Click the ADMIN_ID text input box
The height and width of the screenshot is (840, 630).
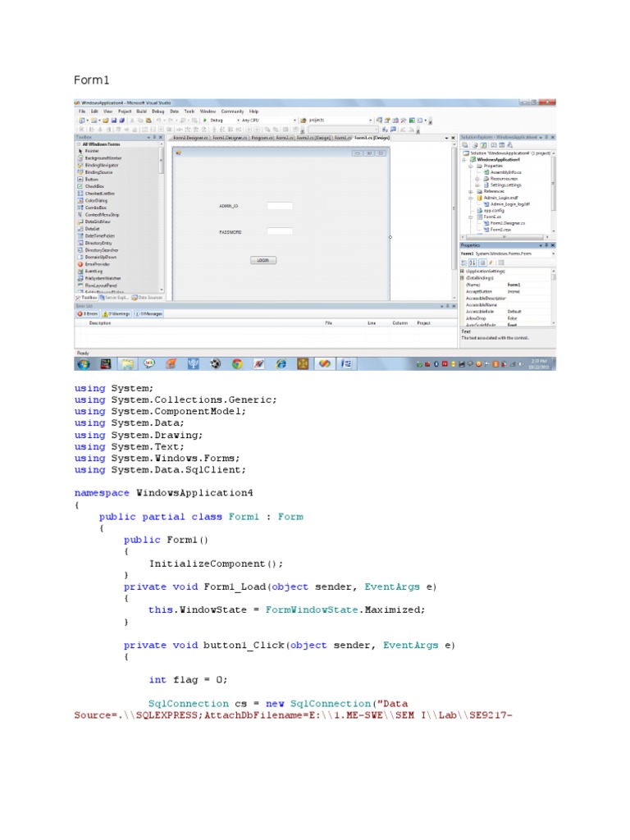pos(280,206)
